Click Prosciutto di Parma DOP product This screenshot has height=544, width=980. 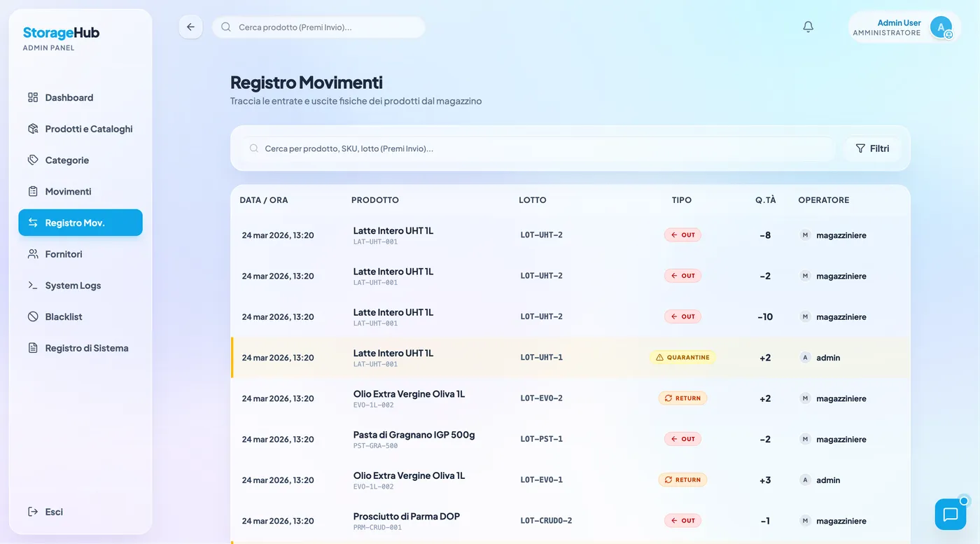coord(407,517)
